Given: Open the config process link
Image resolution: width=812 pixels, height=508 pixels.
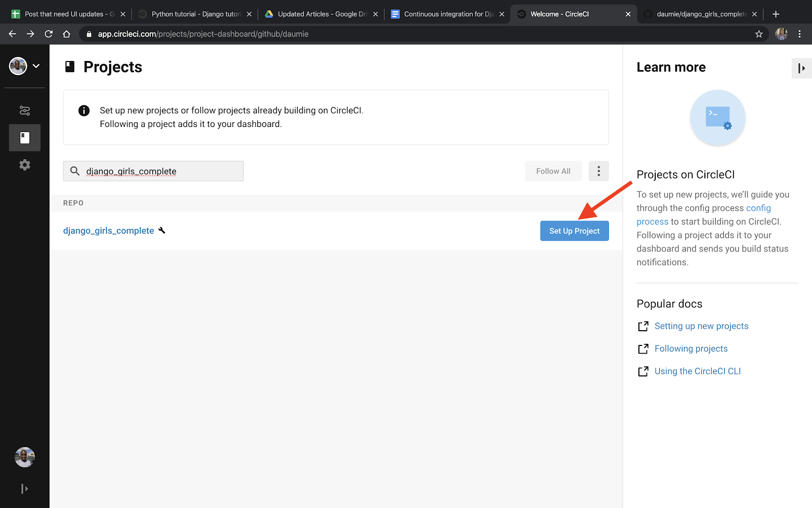Looking at the screenshot, I should pyautogui.click(x=758, y=208).
